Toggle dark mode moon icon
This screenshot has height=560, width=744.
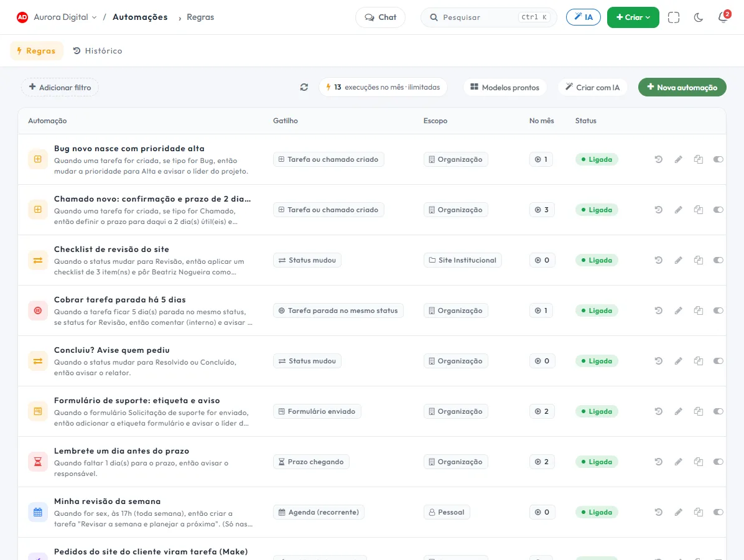pos(698,17)
